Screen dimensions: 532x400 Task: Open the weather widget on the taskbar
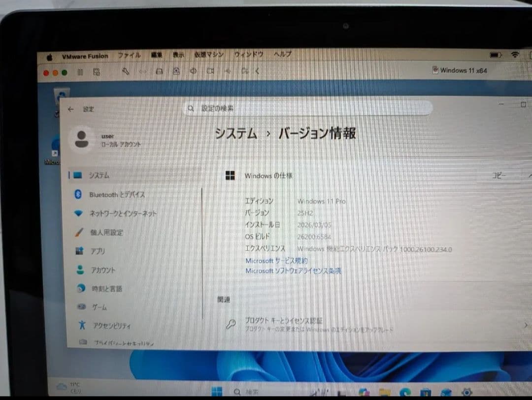[x=69, y=388]
